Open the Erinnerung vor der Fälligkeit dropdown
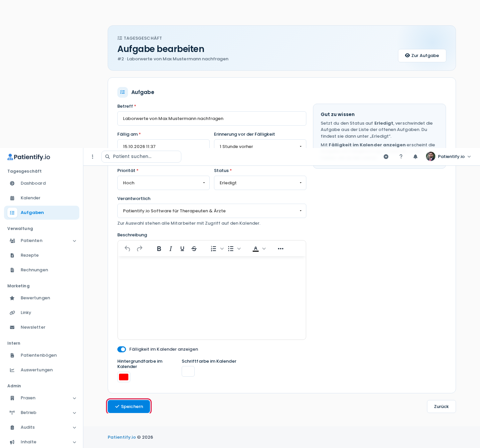This screenshot has width=480, height=448. tap(260, 144)
